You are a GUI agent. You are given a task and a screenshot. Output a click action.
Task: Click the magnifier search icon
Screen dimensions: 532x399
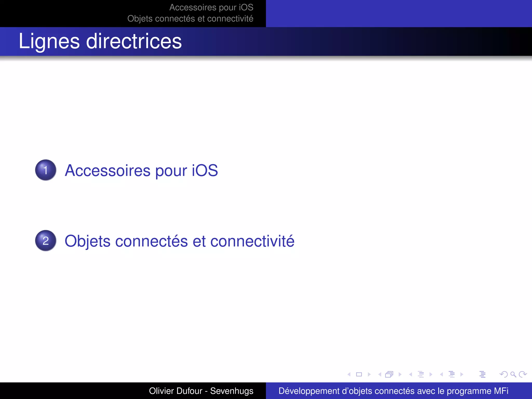[513, 374]
